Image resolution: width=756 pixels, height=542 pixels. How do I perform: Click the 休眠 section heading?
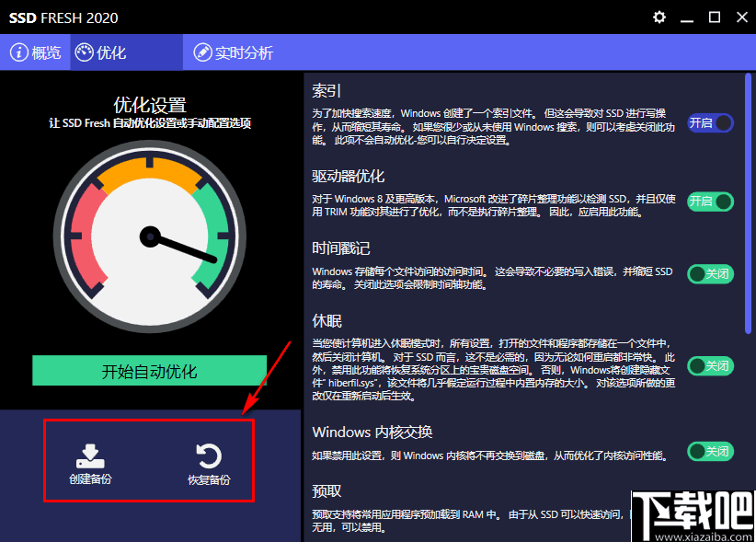pos(327,320)
